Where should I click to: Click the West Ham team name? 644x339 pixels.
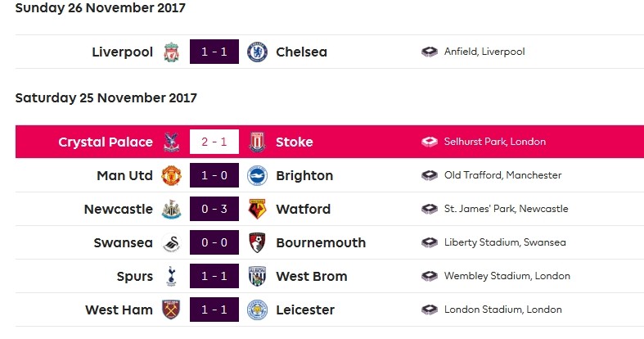[119, 310]
